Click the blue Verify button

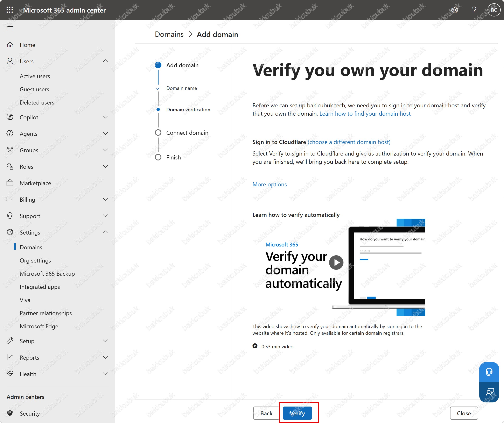click(297, 413)
